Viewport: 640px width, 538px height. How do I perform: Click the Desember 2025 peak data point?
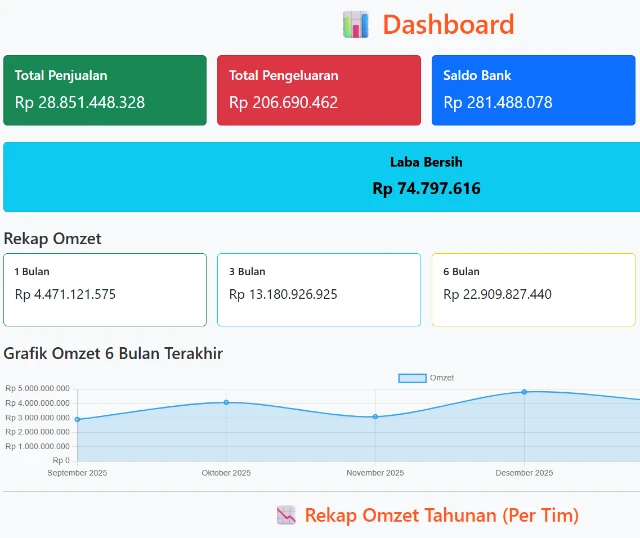(524, 392)
